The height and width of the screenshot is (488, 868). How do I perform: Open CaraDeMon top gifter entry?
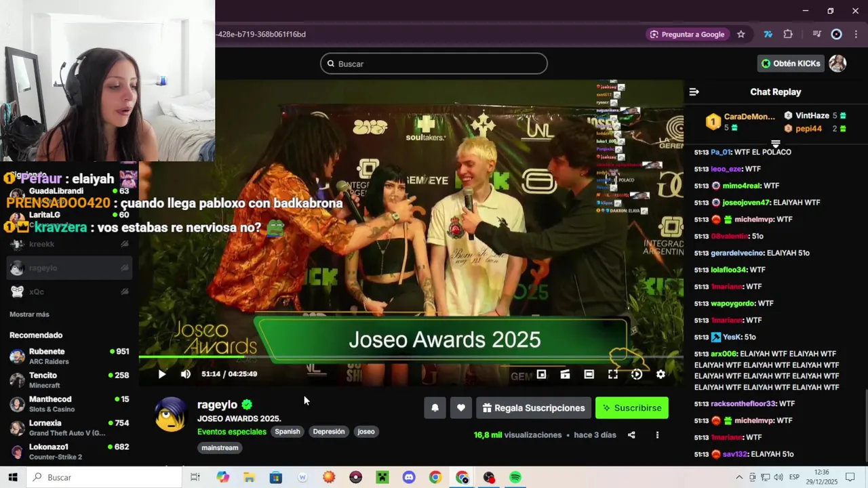(741, 121)
